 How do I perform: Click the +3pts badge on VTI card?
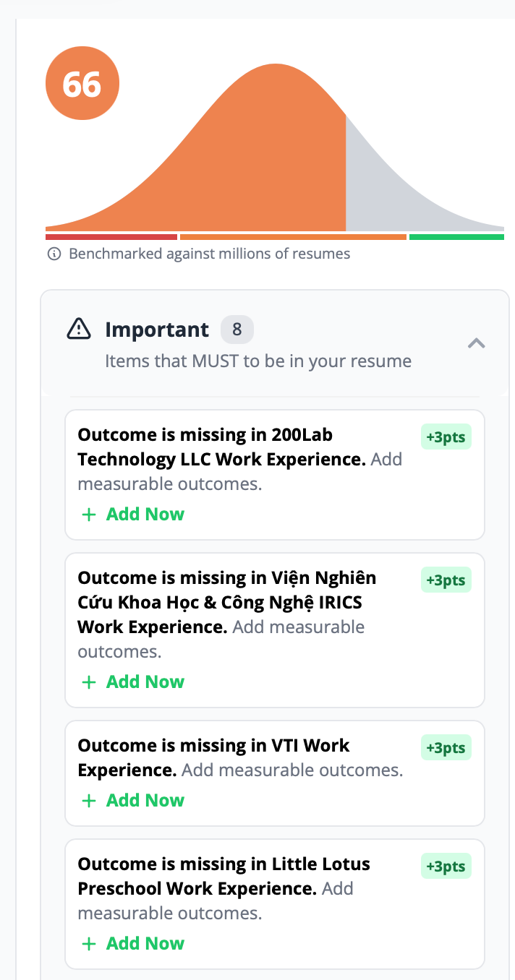pyautogui.click(x=446, y=748)
